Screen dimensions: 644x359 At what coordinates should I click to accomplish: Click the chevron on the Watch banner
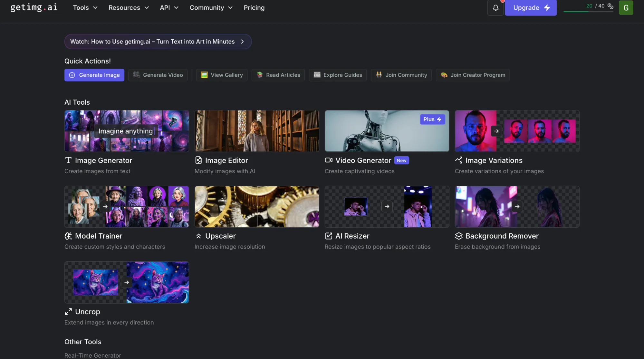coord(242,42)
